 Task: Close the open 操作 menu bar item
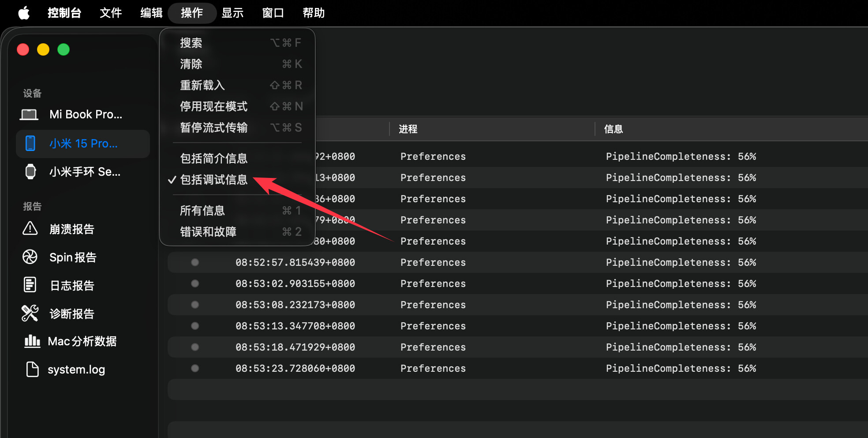coord(192,13)
